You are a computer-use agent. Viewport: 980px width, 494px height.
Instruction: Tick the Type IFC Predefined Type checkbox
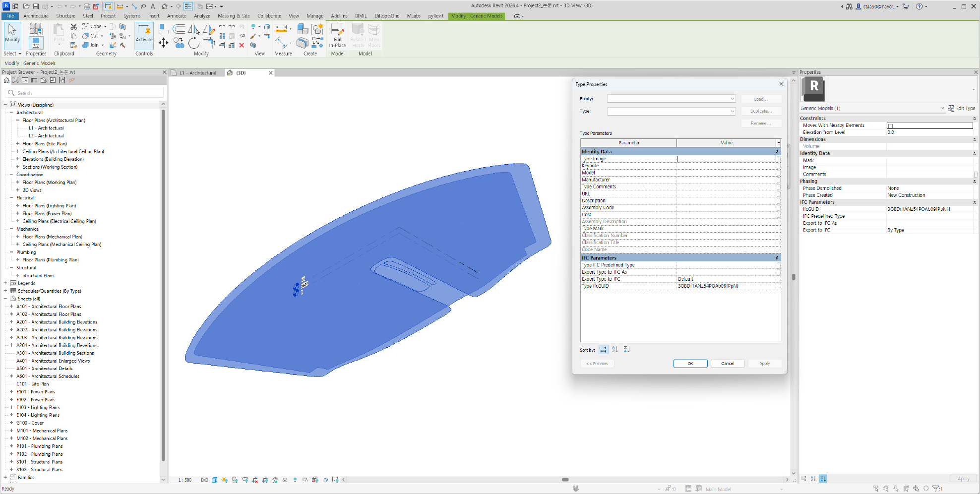tap(779, 265)
